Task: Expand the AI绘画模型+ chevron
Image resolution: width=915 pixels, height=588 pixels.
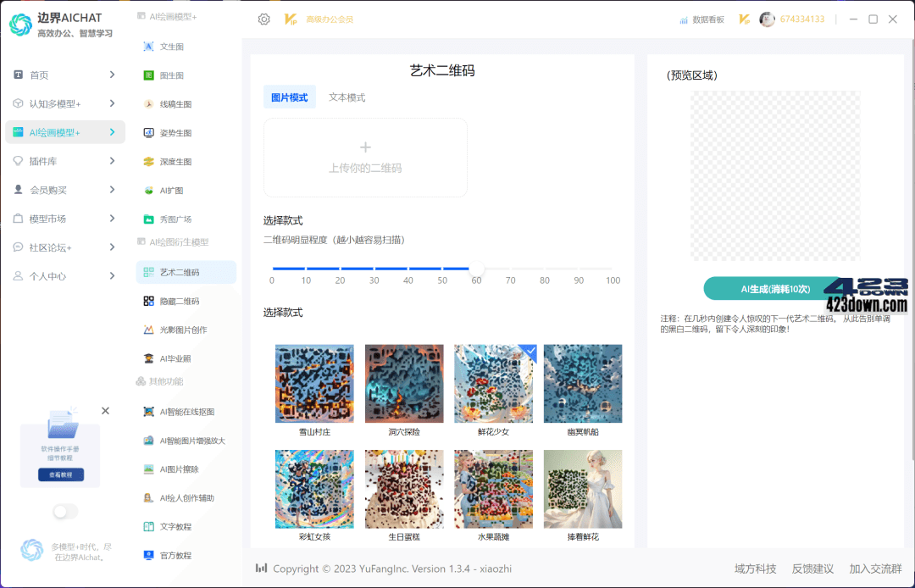Action: 112,132
